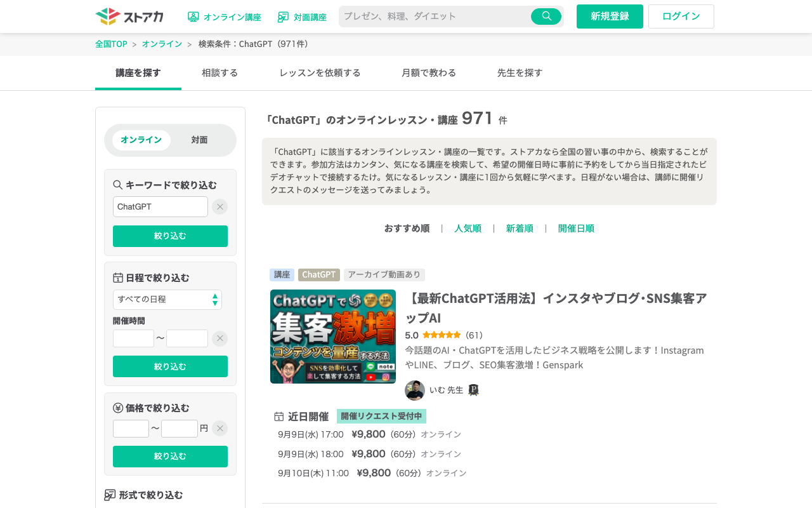Clear the 開催時間 time range with X
The image size is (812, 508).
click(219, 338)
